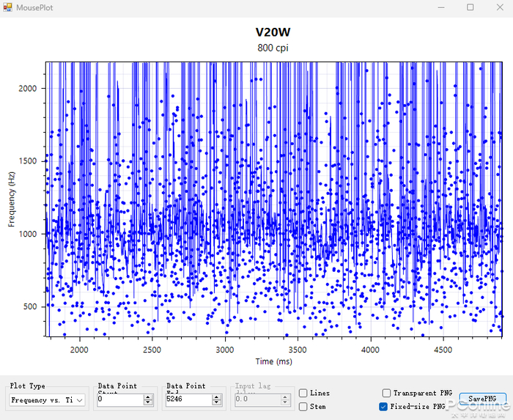Screen dimensions: 513x420
Task: Click the 800 cpi subtitle text
Action: [273, 48]
